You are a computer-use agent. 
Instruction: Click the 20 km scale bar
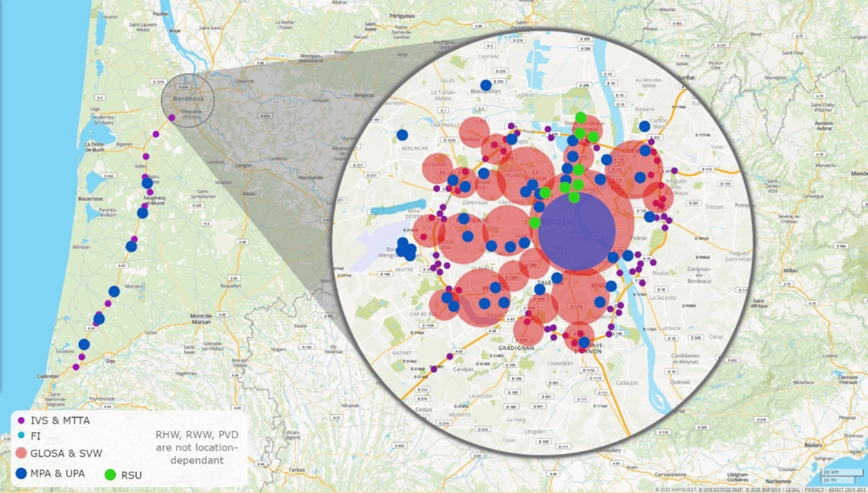[842, 472]
